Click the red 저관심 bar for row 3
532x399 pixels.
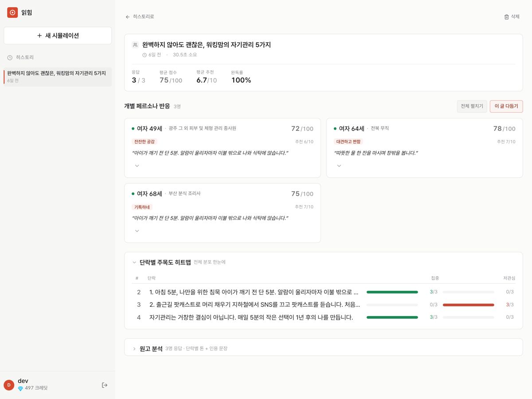tap(469, 305)
